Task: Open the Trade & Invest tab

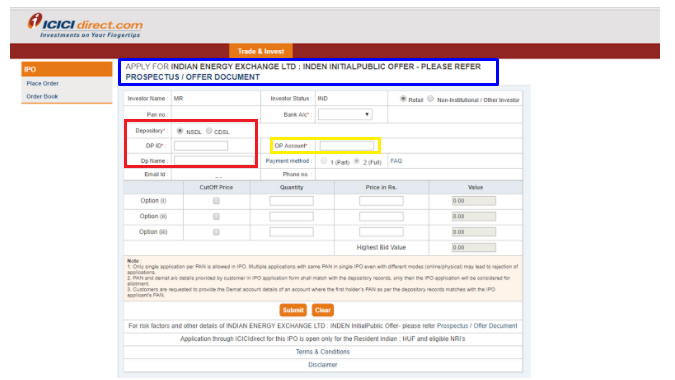Action: point(261,51)
